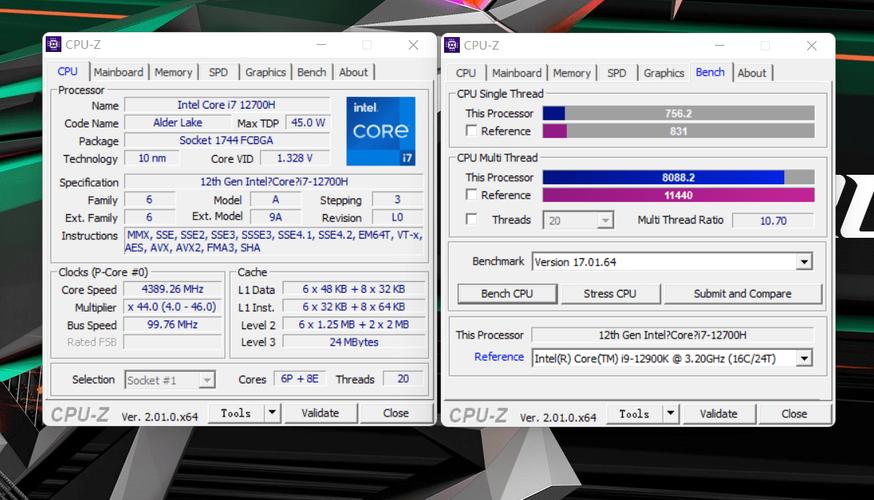
Task: Click the CPU-Z icon in left window title bar
Action: 54,45
